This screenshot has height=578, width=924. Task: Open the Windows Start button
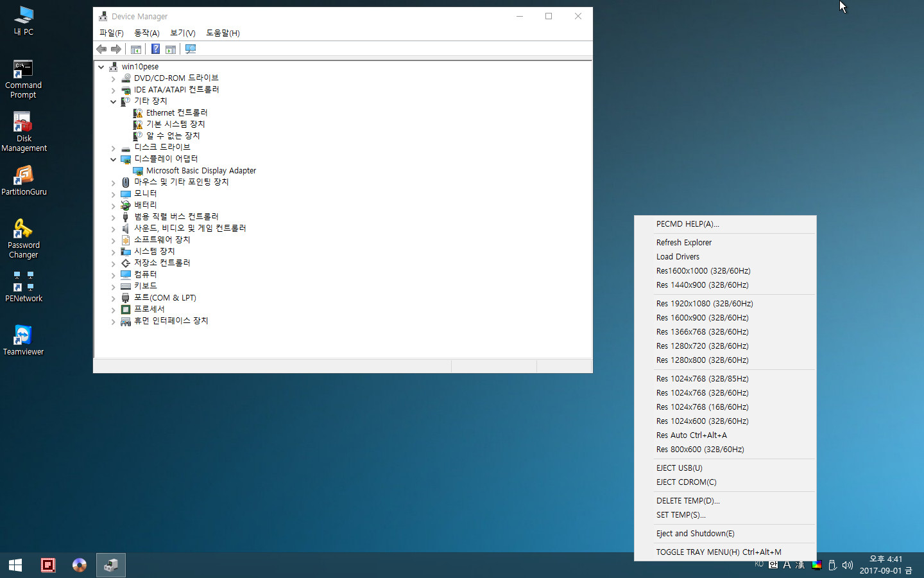coord(15,565)
